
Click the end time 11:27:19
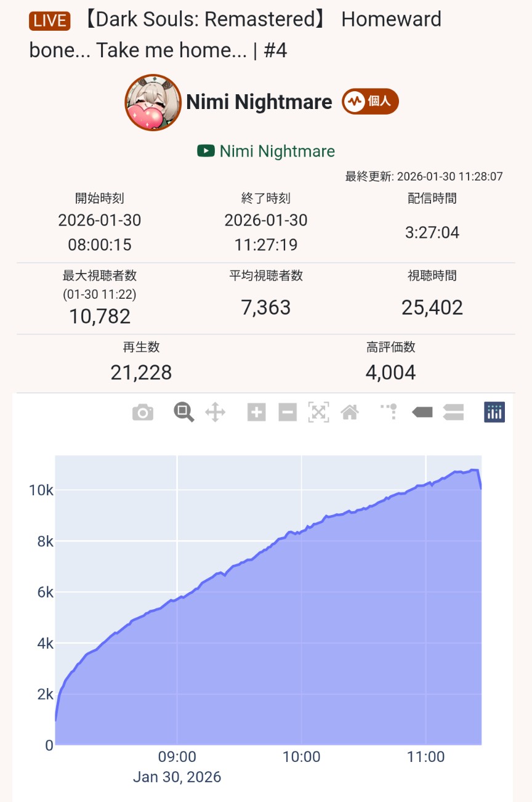pyautogui.click(x=266, y=245)
